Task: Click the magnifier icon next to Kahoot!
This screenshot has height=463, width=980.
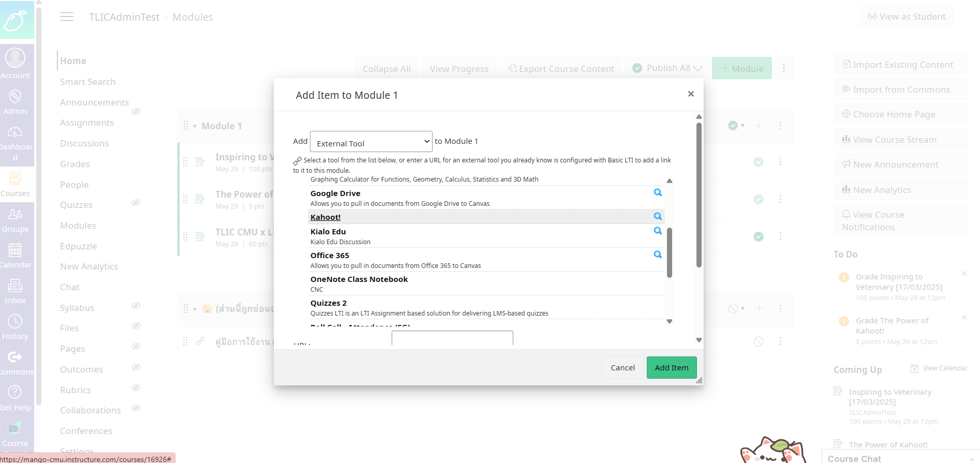Action: [658, 216]
